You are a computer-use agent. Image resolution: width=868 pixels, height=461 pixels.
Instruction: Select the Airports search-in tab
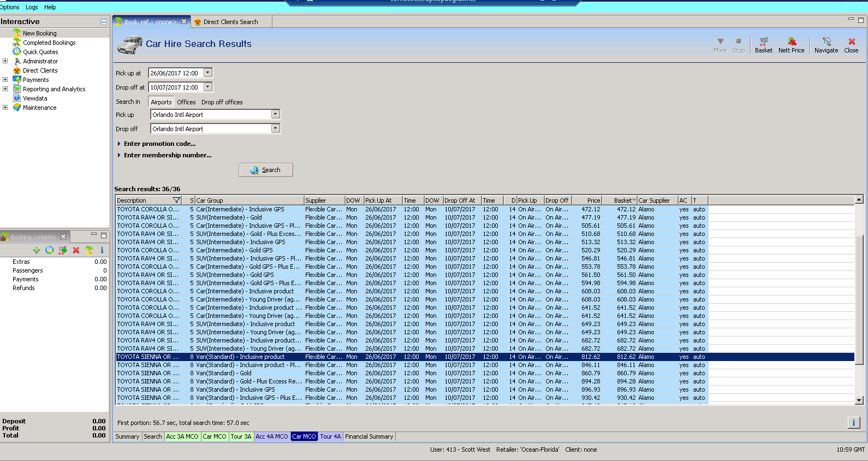point(161,102)
